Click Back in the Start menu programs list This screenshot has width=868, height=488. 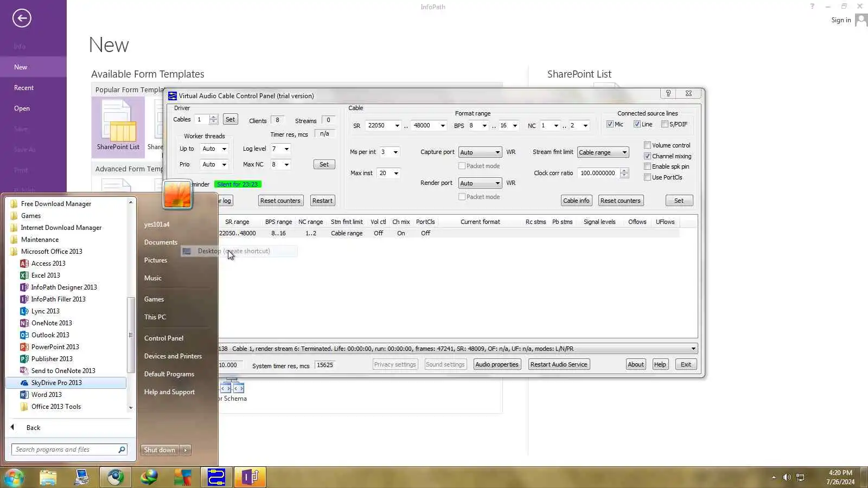click(x=33, y=428)
